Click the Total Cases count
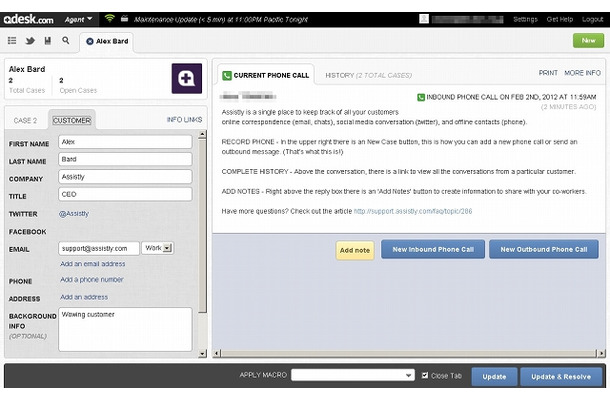Viewport: 610px width, 400px height. [11, 80]
